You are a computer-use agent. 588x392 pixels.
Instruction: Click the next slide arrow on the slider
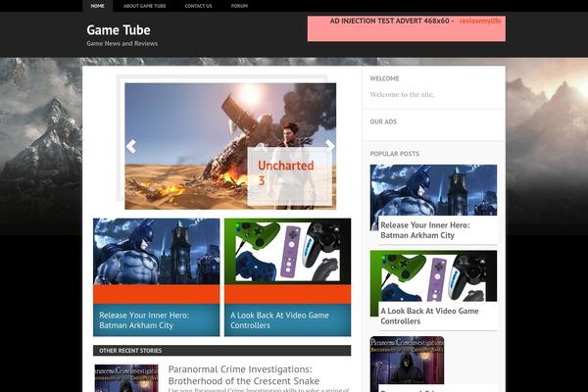click(x=329, y=146)
